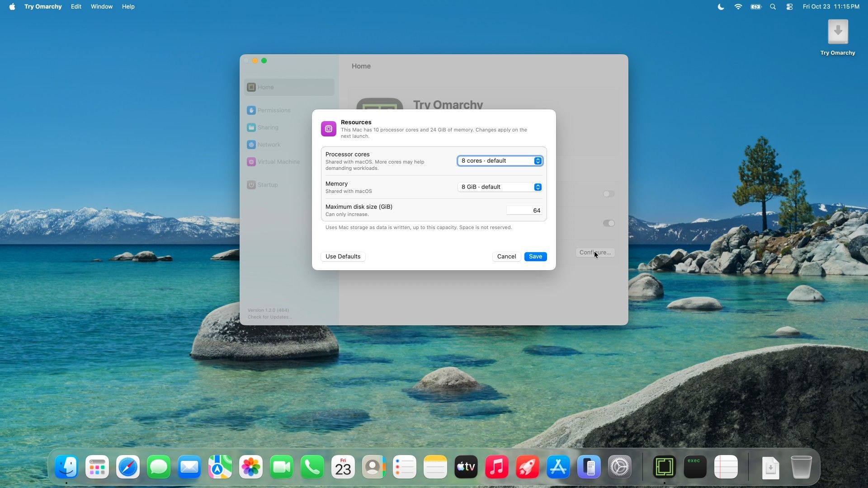Viewport: 868px width, 488px height.
Task: Cancel the Resources dialog
Action: (506, 257)
